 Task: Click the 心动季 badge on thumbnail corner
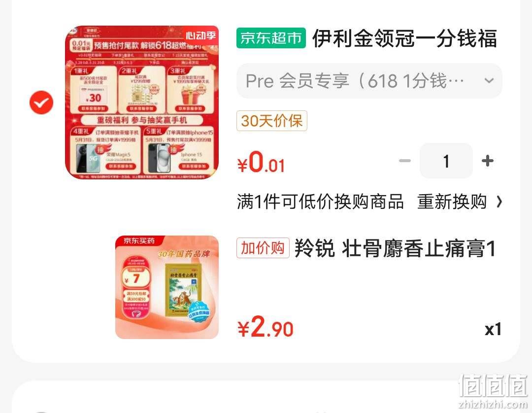200,35
